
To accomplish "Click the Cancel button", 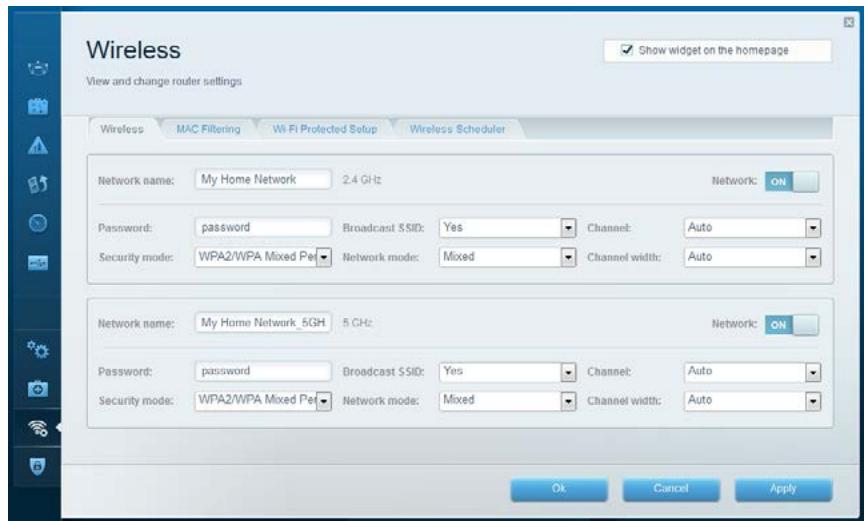I will click(x=671, y=489).
